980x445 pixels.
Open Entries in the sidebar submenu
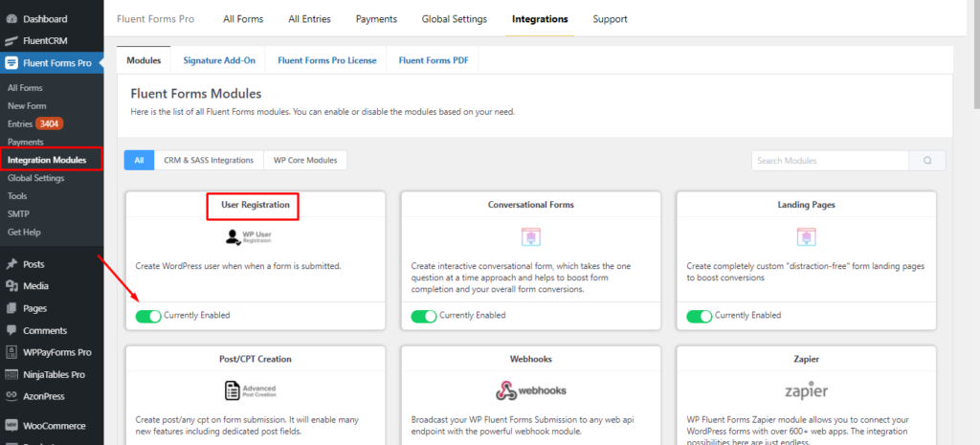point(20,123)
